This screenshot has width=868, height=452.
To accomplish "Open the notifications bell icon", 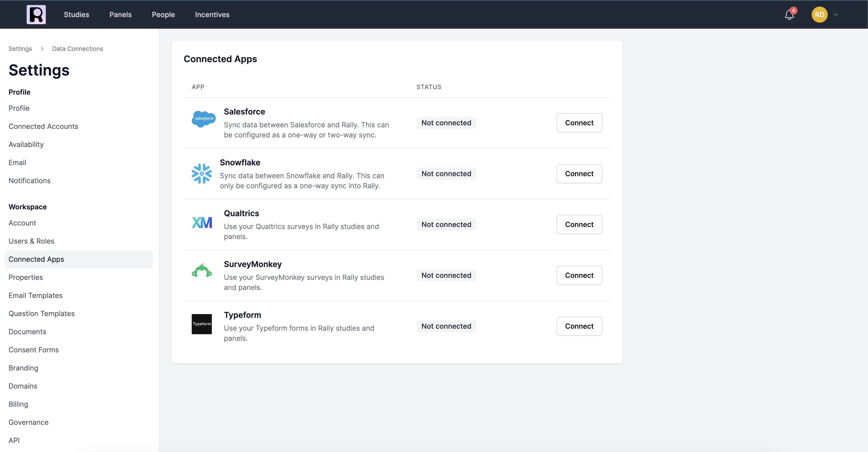I will tap(789, 15).
